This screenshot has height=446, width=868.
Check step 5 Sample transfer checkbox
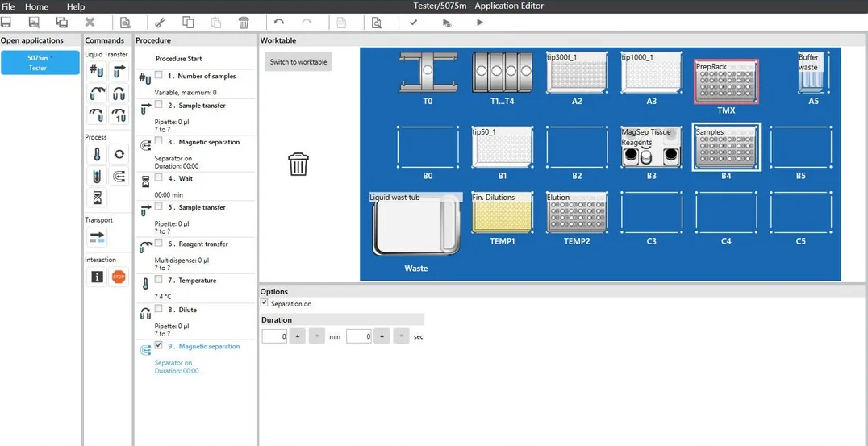click(159, 206)
